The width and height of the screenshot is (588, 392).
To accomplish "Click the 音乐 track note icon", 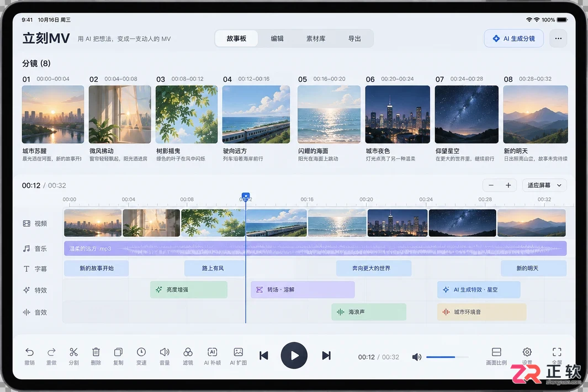I will pos(27,248).
